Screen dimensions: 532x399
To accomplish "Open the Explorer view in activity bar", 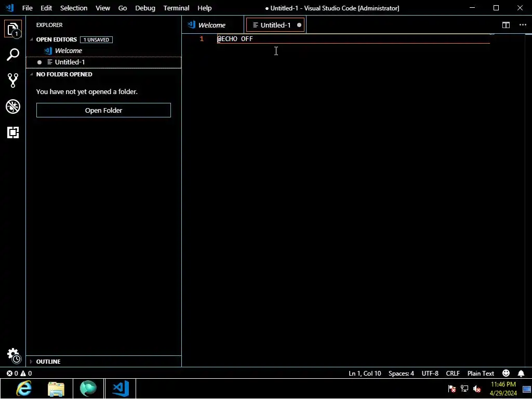I will 13,29.
